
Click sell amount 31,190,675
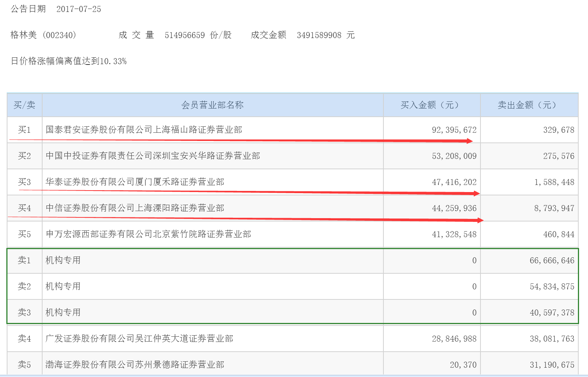[552, 365]
